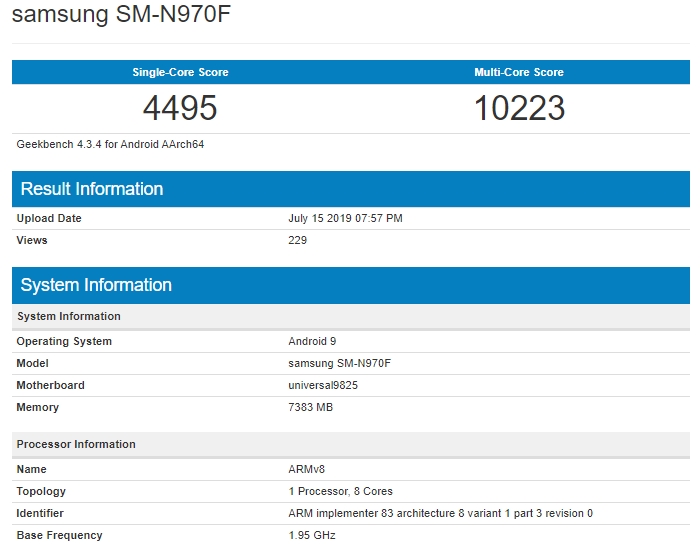Click the Views count 229

[x=297, y=240]
